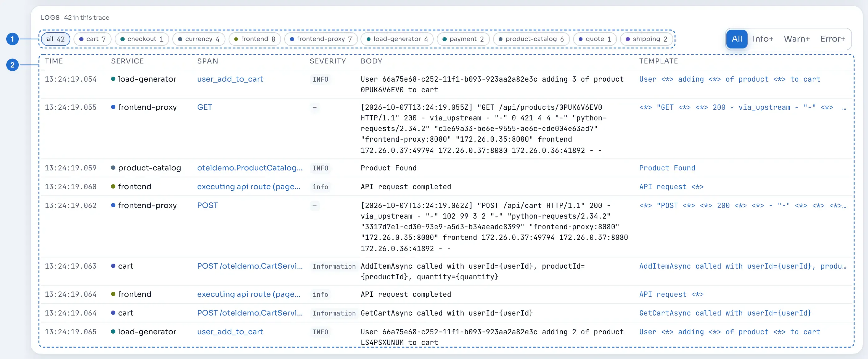Image resolution: width=868 pixels, height=359 pixels.
Task: Click the POST 200 template link
Action: coord(743,206)
